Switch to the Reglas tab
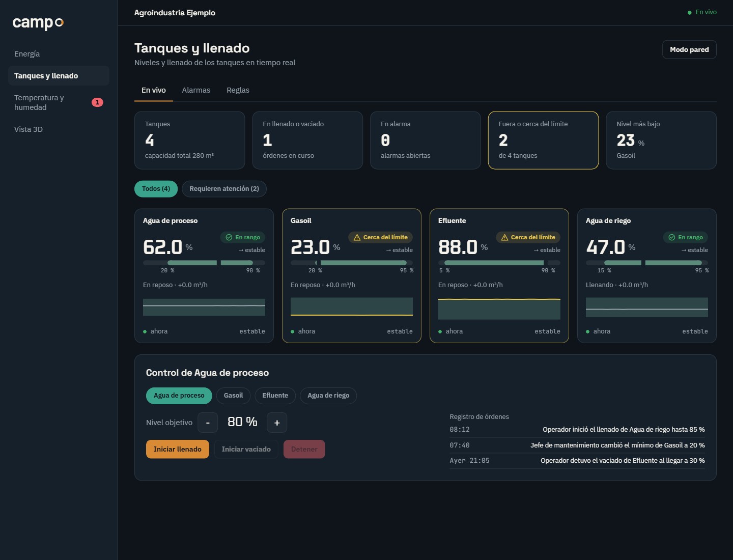Viewport: 733px width, 560px height. [x=238, y=90]
